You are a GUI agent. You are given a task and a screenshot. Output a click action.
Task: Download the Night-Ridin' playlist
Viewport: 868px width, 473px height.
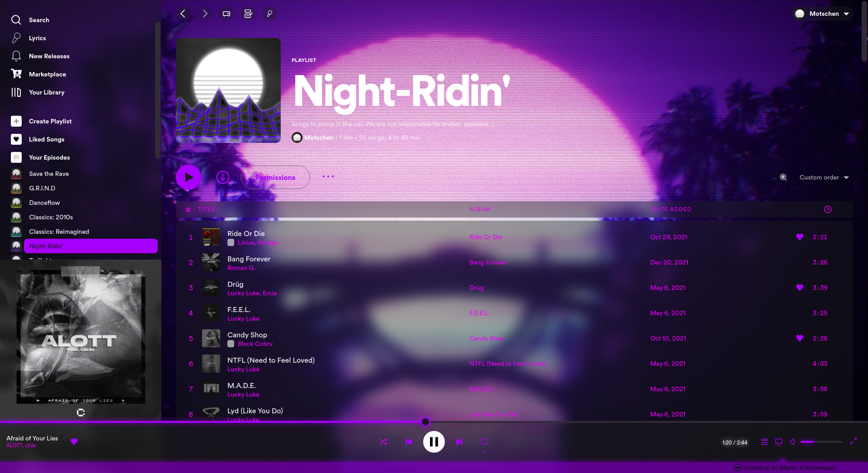(223, 177)
